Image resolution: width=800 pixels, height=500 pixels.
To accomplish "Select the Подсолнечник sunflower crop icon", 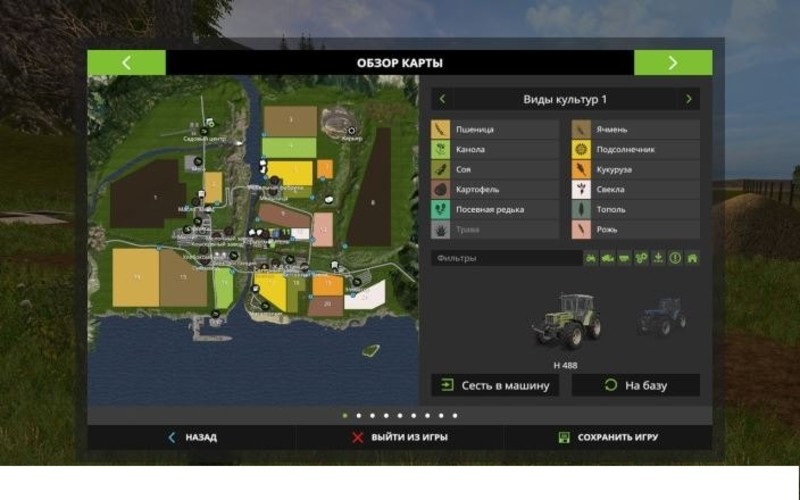I will [580, 149].
